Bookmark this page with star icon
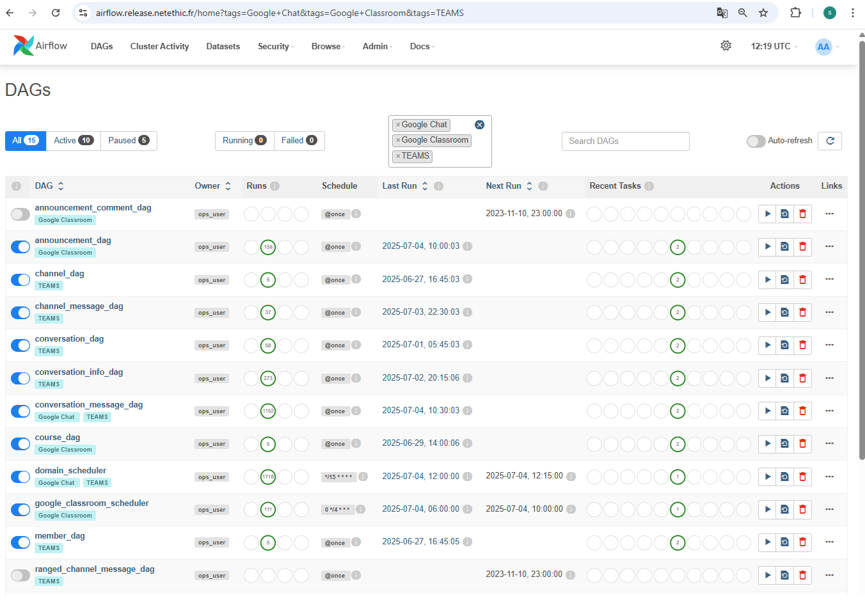 coord(763,13)
